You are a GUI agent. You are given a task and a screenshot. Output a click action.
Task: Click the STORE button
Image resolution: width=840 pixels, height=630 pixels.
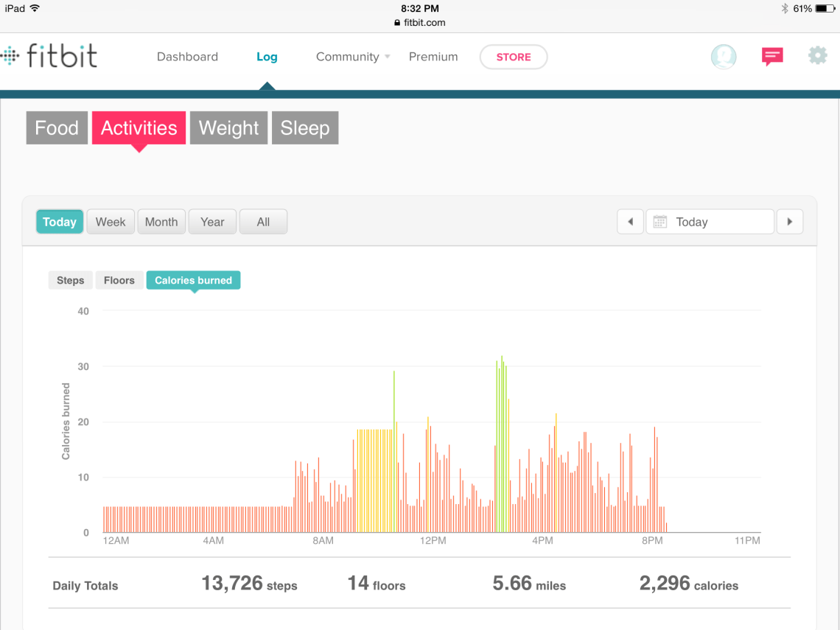(x=513, y=57)
